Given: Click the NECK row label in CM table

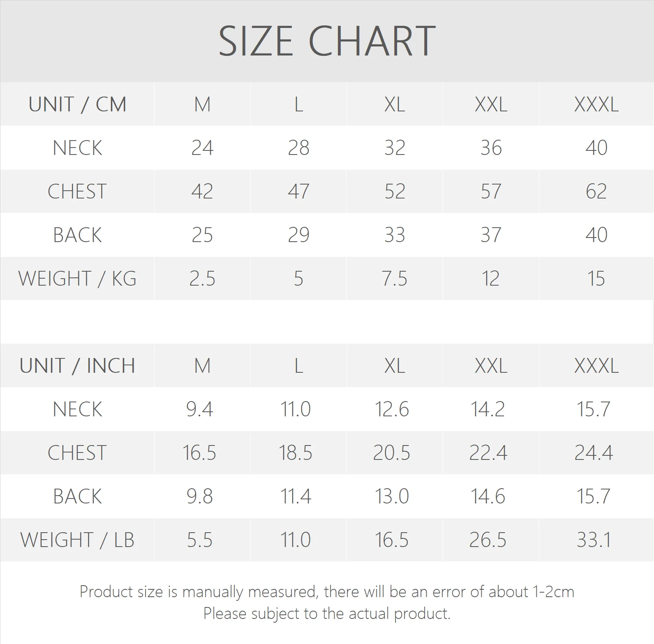Looking at the screenshot, I should pyautogui.click(x=77, y=148).
